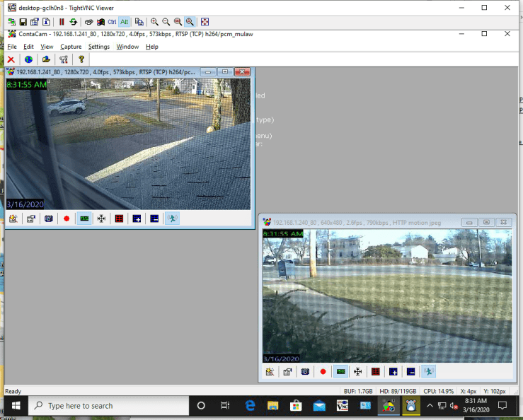Click the red record button on the 192.168.1.241 camera toolbar
523x420 pixels.
[67, 219]
